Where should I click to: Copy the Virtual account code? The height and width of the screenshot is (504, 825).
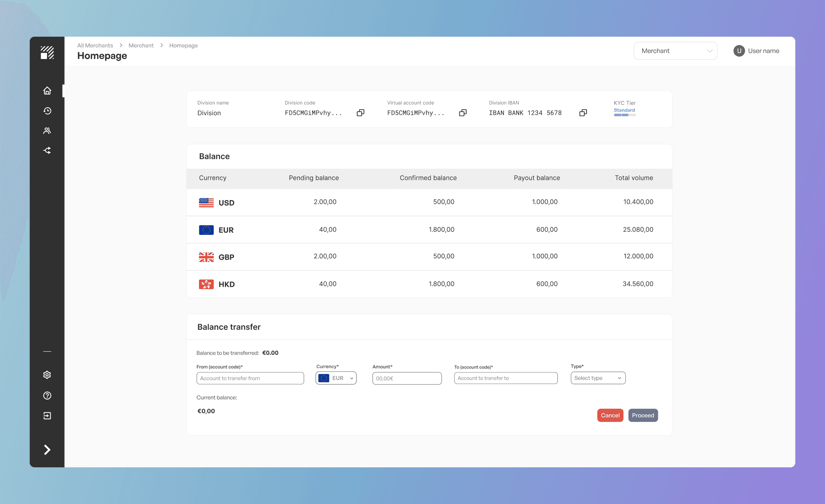[x=463, y=113]
